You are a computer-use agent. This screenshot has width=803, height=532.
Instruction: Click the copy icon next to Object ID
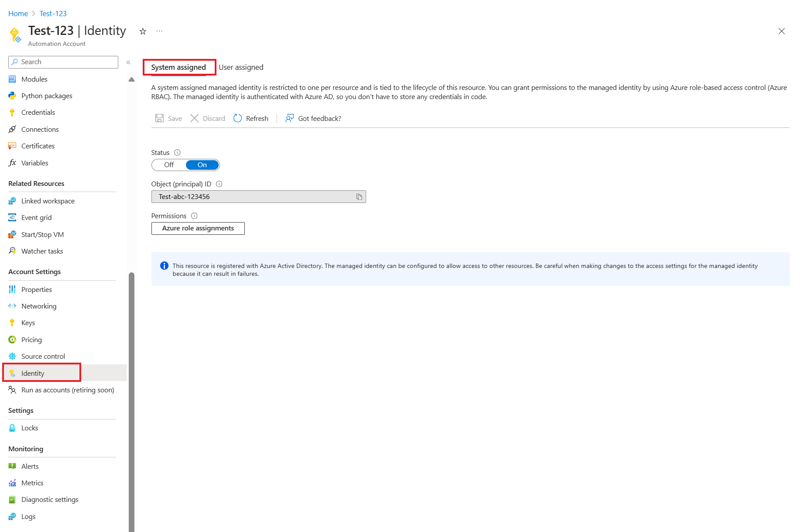pyautogui.click(x=359, y=197)
